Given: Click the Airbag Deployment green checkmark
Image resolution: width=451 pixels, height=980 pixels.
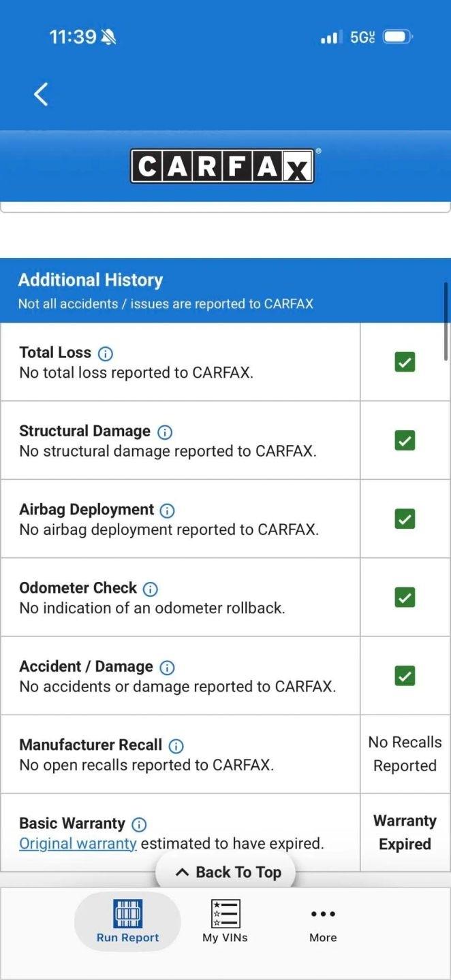Looking at the screenshot, I should (x=405, y=519).
